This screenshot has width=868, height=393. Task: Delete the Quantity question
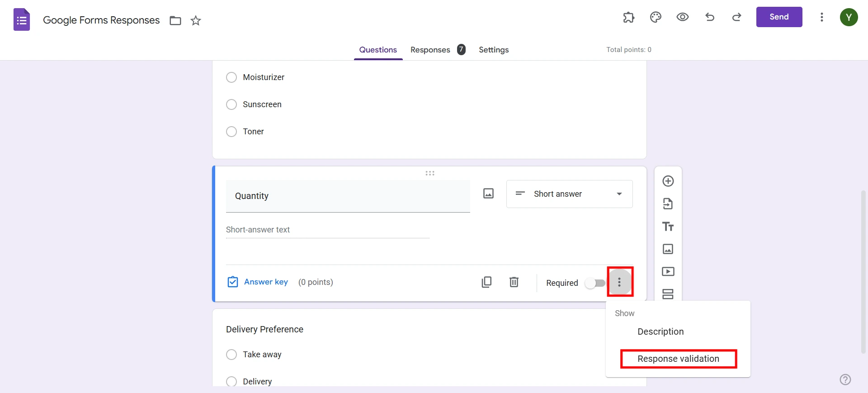coord(514,282)
